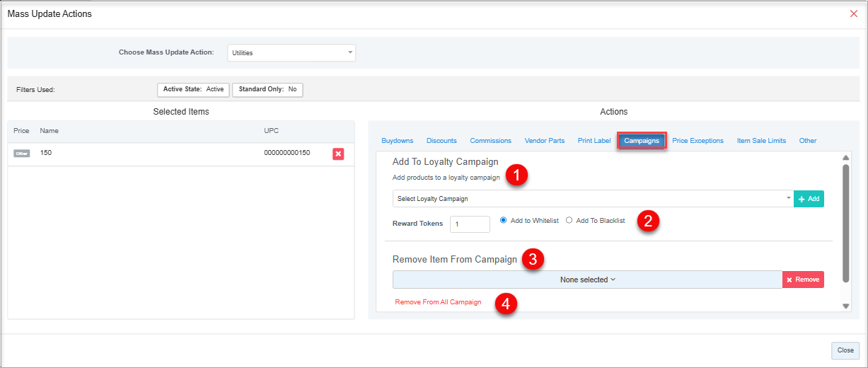Click the Remove From All Campaign link
868x368 pixels.
[x=438, y=302]
